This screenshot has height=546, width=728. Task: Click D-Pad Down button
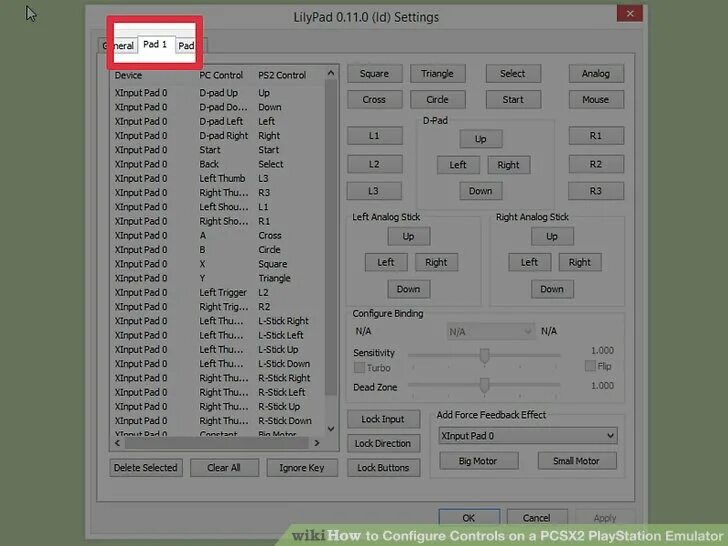[481, 191]
